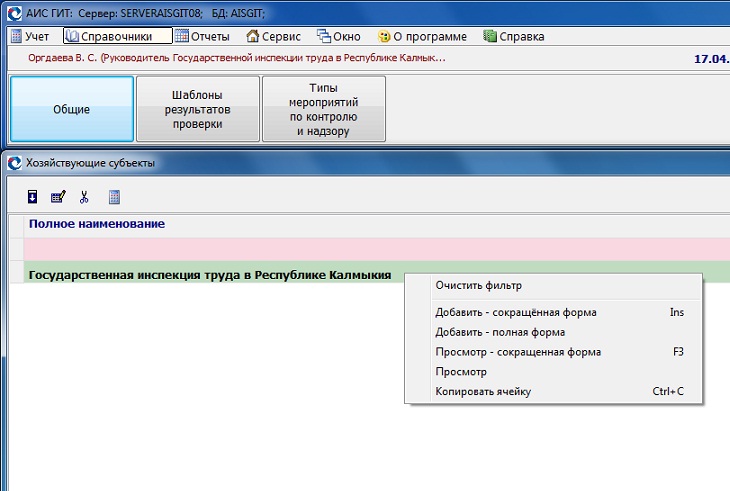
Task: Open the Справка menu
Action: tap(514, 36)
